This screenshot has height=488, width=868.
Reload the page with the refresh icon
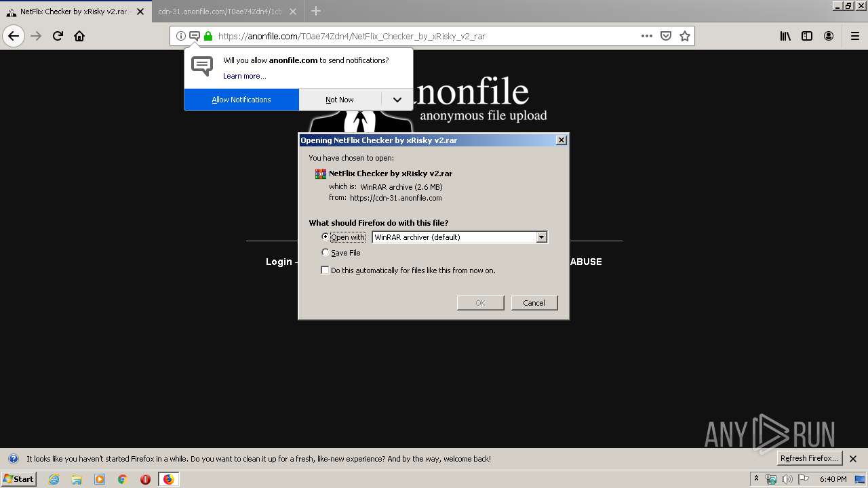[58, 36]
